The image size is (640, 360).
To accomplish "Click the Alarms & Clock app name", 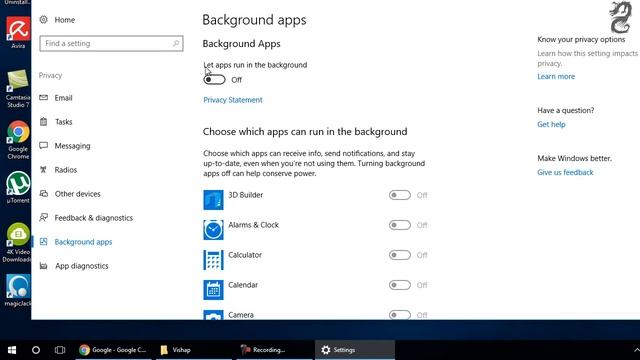I will click(x=253, y=224).
